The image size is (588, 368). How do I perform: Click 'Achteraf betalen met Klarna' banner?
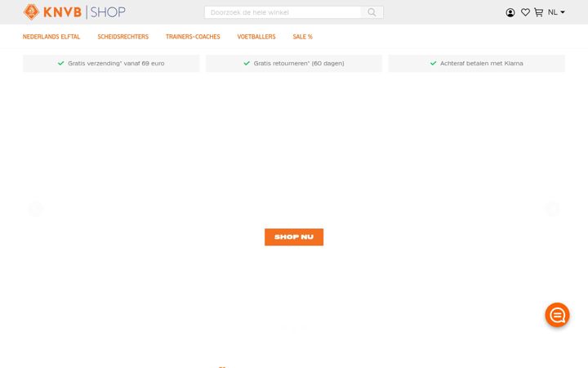point(477,63)
